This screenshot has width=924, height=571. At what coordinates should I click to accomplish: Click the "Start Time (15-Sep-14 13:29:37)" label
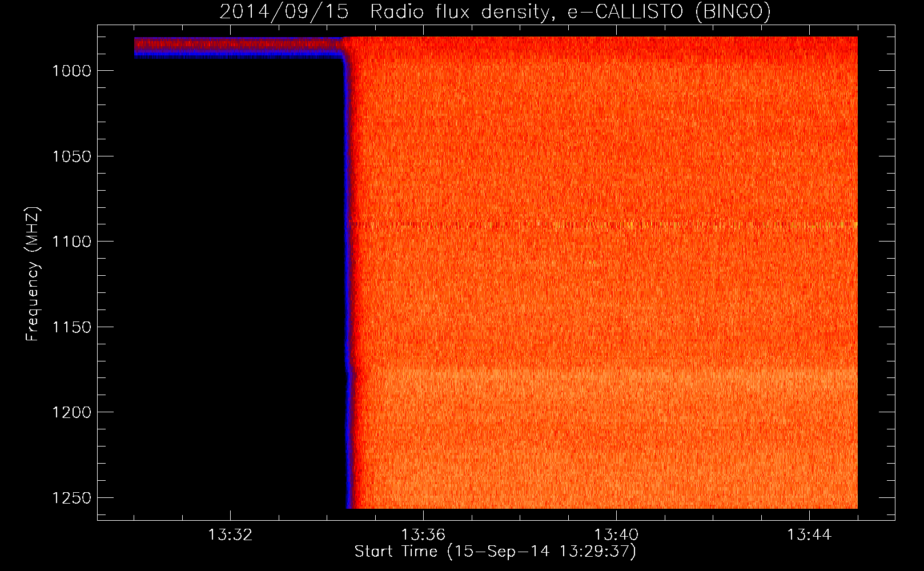click(495, 552)
